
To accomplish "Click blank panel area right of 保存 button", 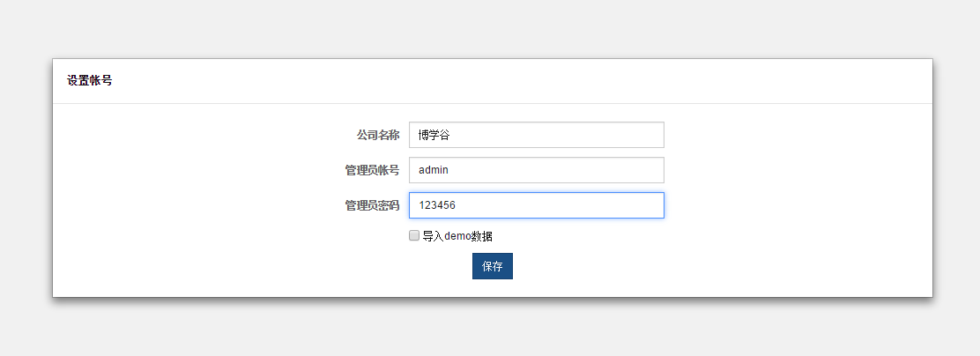I will coord(705,266).
